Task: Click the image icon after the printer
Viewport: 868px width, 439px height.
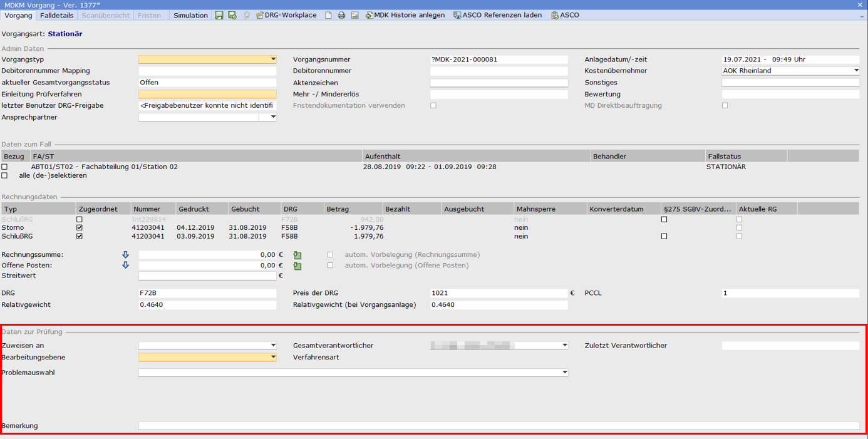Action: pos(354,15)
